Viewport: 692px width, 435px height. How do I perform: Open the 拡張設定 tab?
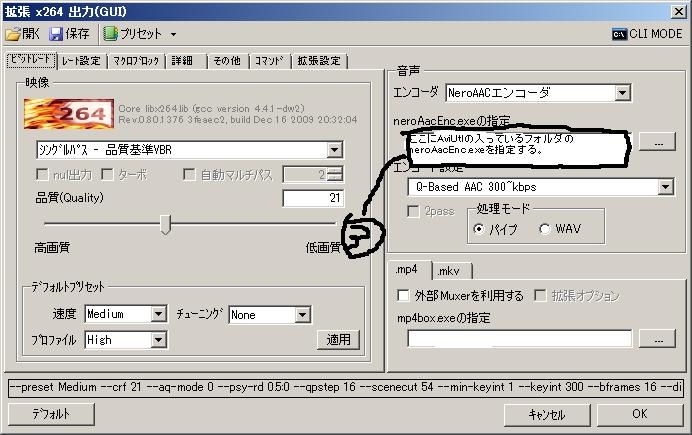pos(320,61)
